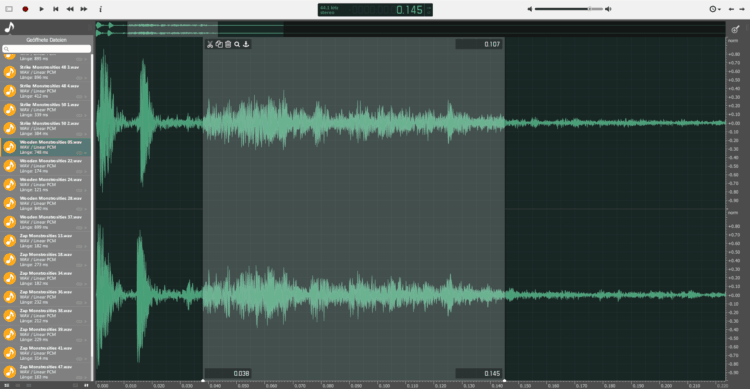The width and height of the screenshot is (750, 389).
Task: Zoom to selection with the magnifier icon
Action: pos(237,44)
